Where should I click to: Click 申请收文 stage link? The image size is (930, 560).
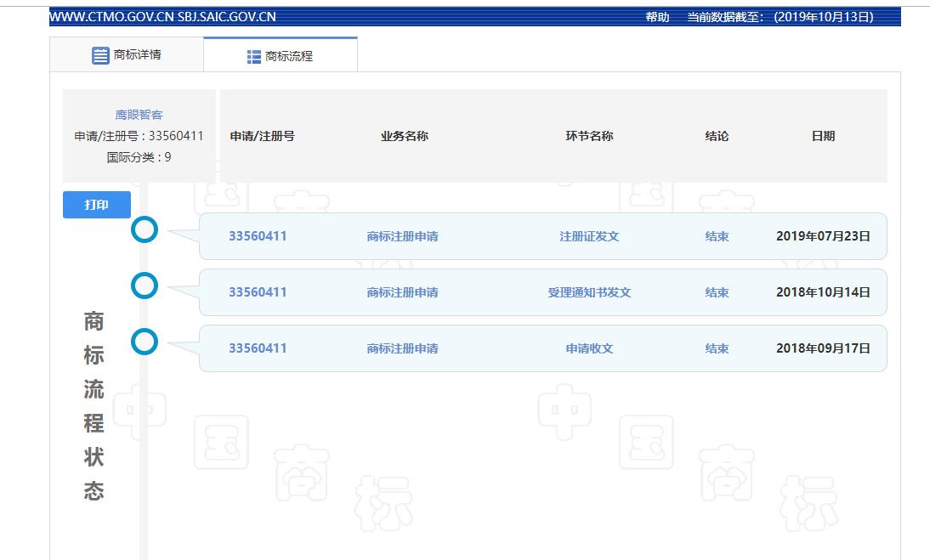tap(589, 348)
